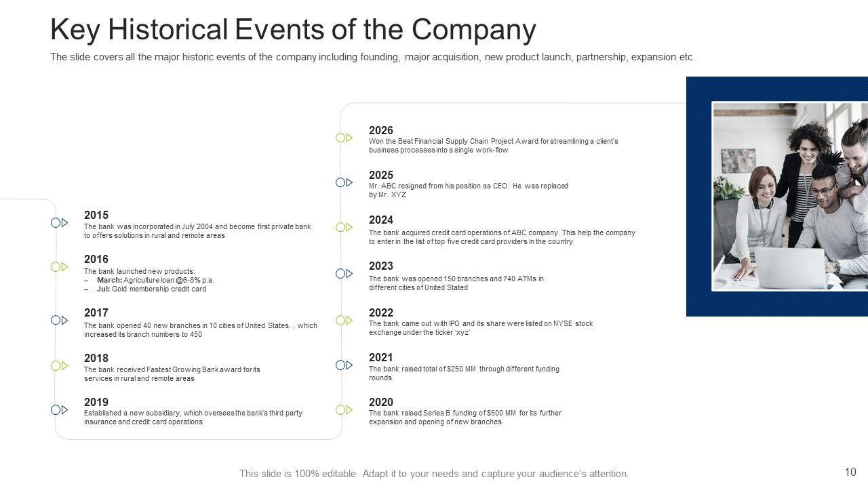The image size is (868, 488).
Task: Select the 2026 award description text
Action: (x=493, y=146)
